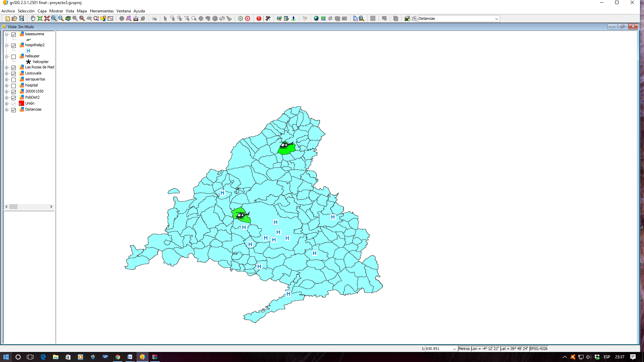Open Microsoft Edge from the taskbar

point(43,357)
